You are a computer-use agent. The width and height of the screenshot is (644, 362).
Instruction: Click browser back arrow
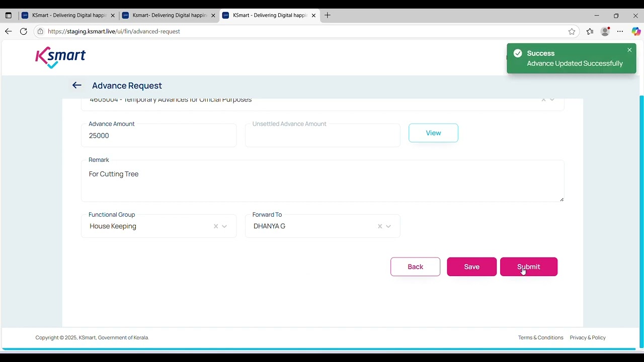pos(9,31)
